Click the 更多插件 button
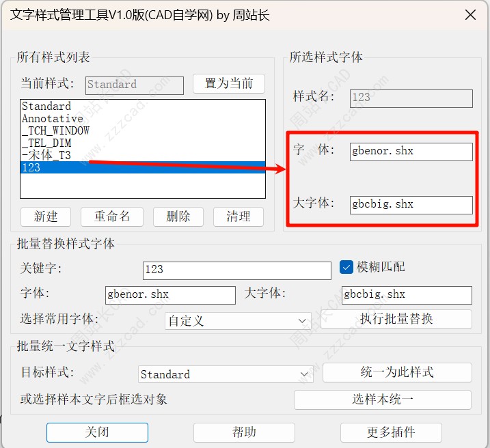The height and width of the screenshot is (448, 490). (x=391, y=432)
